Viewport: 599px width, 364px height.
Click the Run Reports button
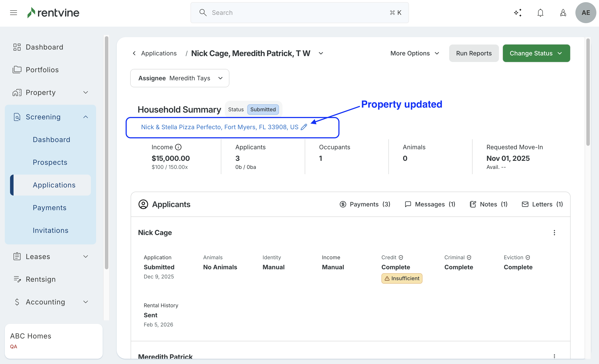[x=474, y=53]
